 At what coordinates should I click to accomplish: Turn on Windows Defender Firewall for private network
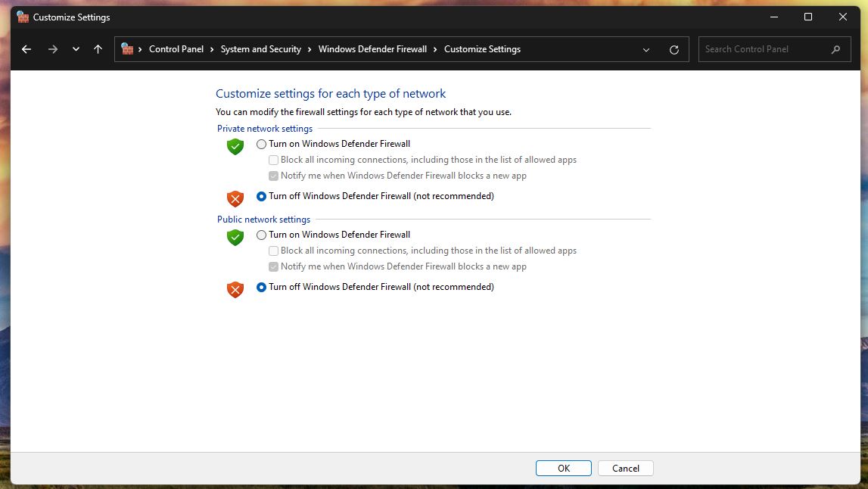(262, 144)
